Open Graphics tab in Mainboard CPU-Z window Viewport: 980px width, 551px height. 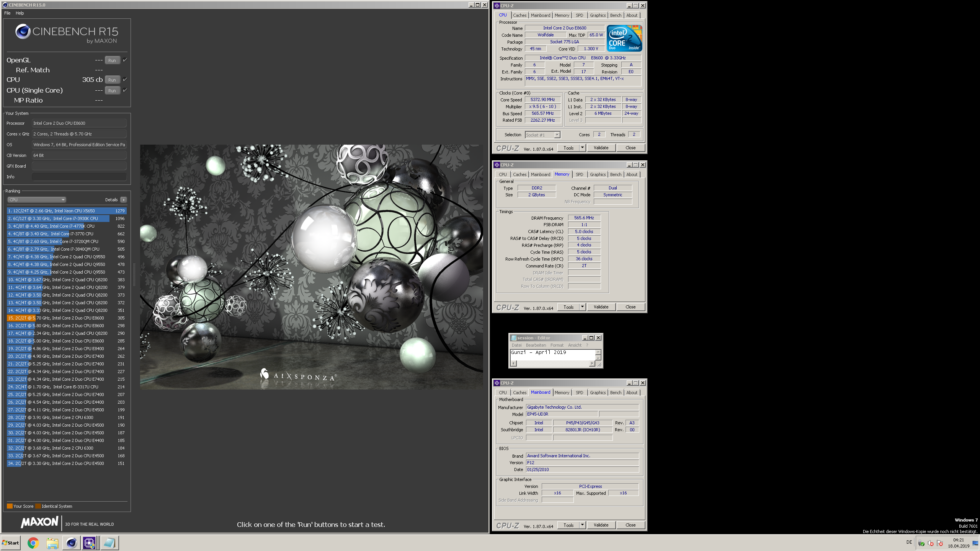[598, 393]
